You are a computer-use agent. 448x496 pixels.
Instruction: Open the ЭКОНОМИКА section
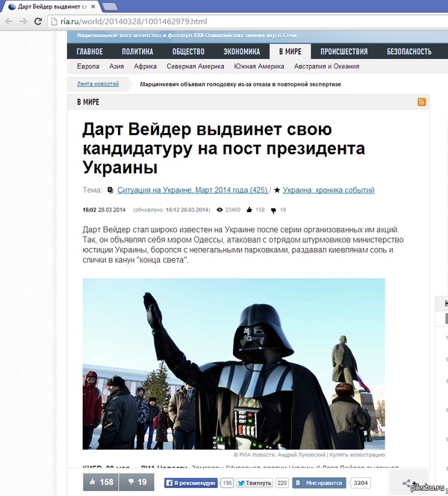tap(242, 52)
